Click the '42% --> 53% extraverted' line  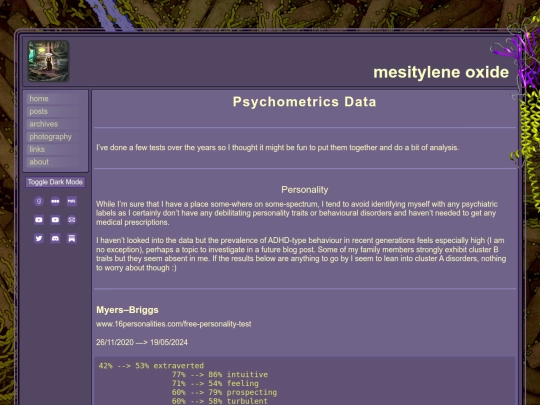pyautogui.click(x=151, y=366)
